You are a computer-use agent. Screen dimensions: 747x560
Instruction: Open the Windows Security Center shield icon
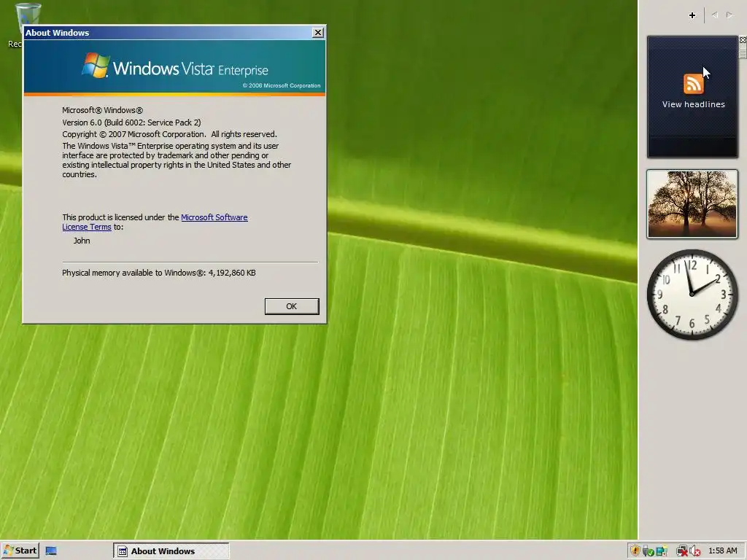(635, 551)
